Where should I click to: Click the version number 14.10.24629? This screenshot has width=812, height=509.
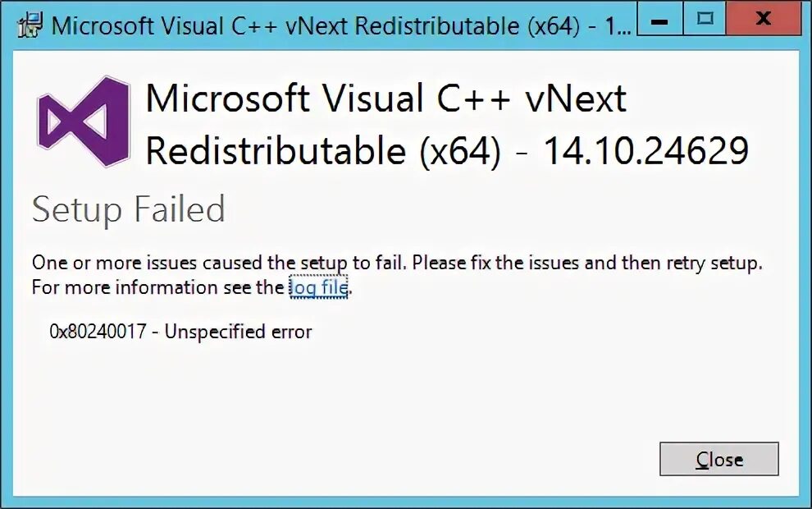click(645, 151)
